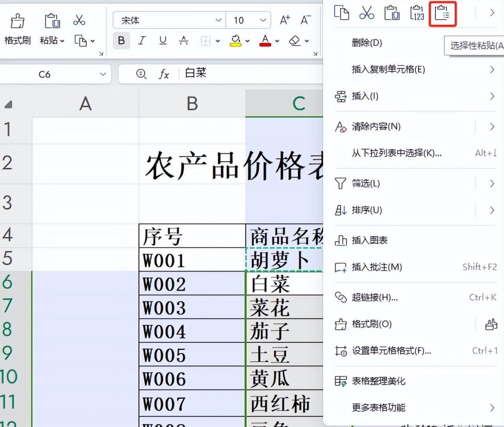
Task: Select row 8 header
Action: point(16,330)
